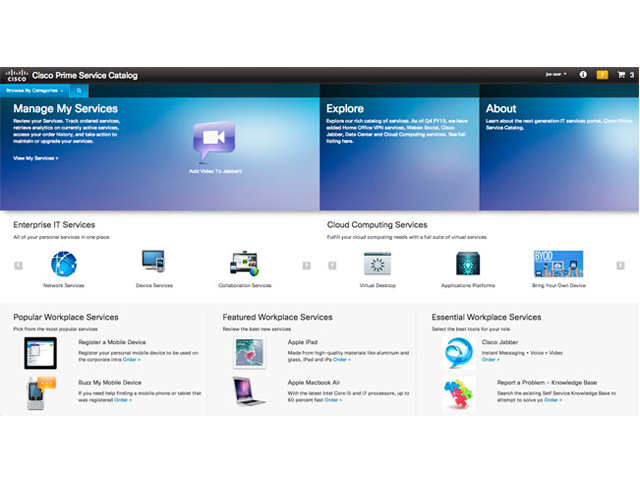Click the Bring Your Own Device label
Screen dimensions: 640x480
click(559, 285)
